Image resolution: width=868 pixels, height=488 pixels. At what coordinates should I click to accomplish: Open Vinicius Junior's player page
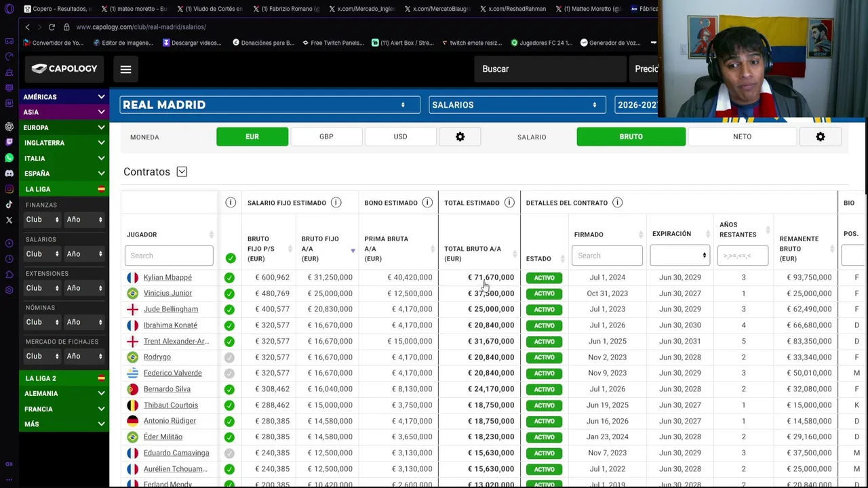point(167,293)
